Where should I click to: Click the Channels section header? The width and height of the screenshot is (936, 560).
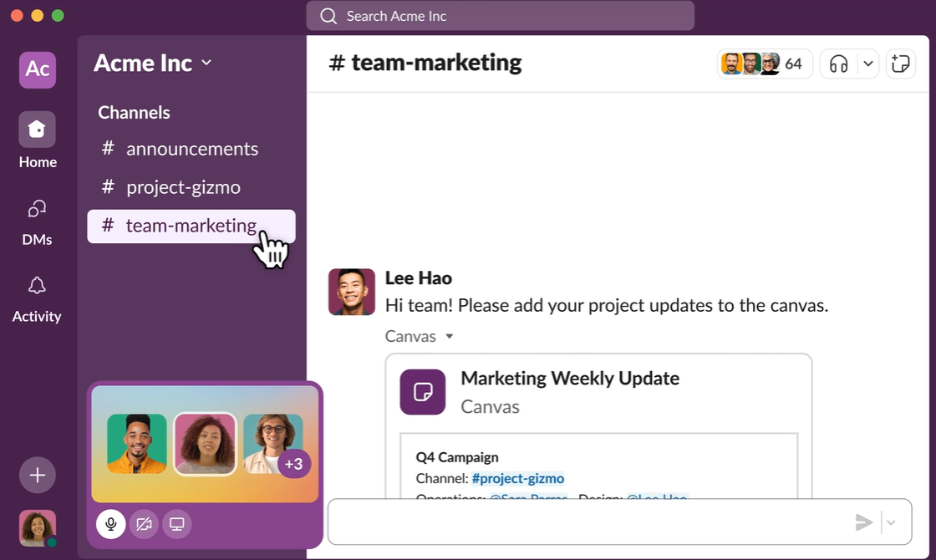coord(134,112)
